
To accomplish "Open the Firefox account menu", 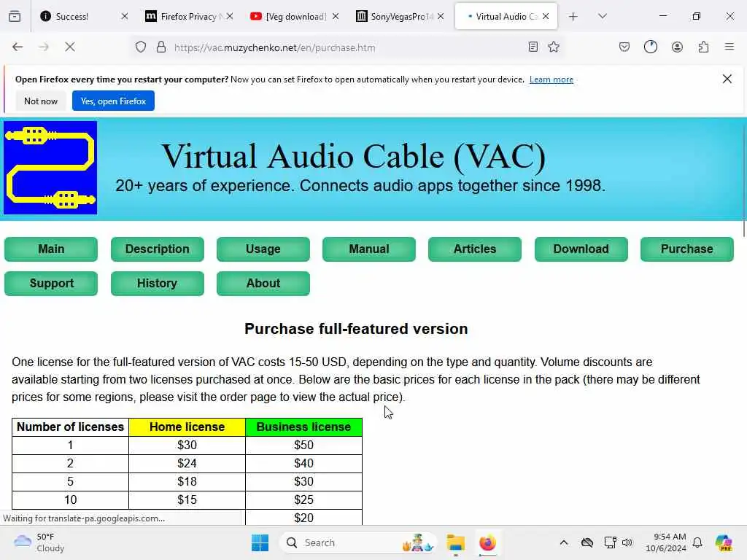I will 677,47.
